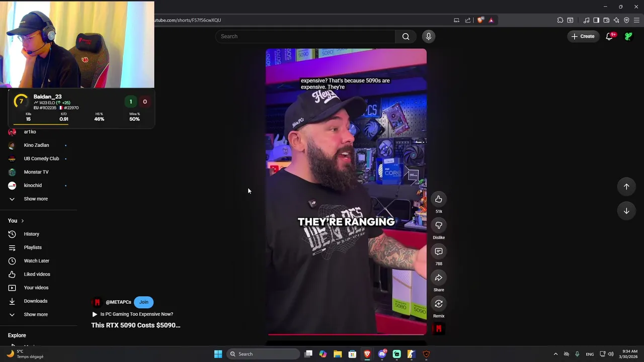Open YouTube notifications bell
Viewport: 644px width, 362px height.
click(609, 36)
